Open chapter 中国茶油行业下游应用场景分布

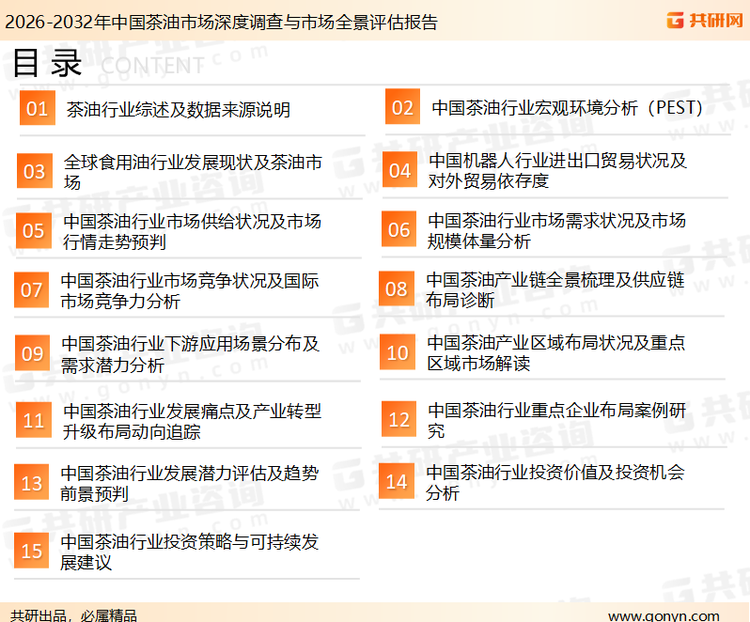click(190, 354)
